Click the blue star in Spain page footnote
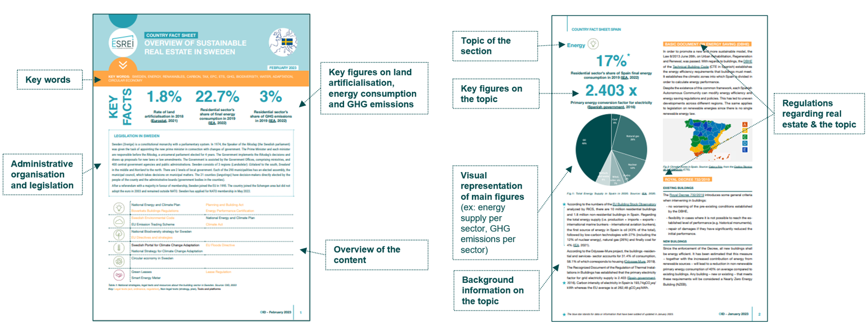 click(x=564, y=314)
